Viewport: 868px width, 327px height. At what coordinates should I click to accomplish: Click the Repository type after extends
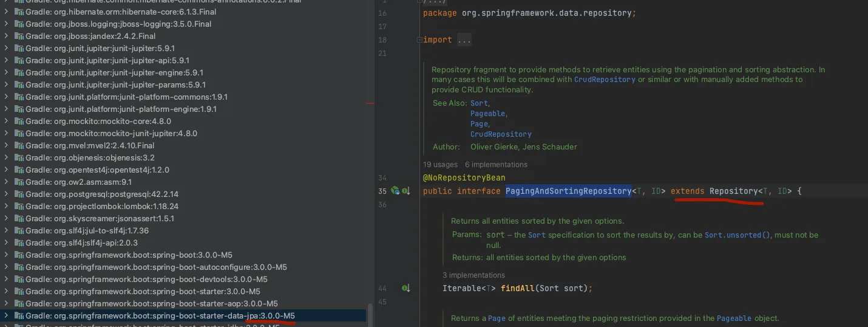(734, 191)
